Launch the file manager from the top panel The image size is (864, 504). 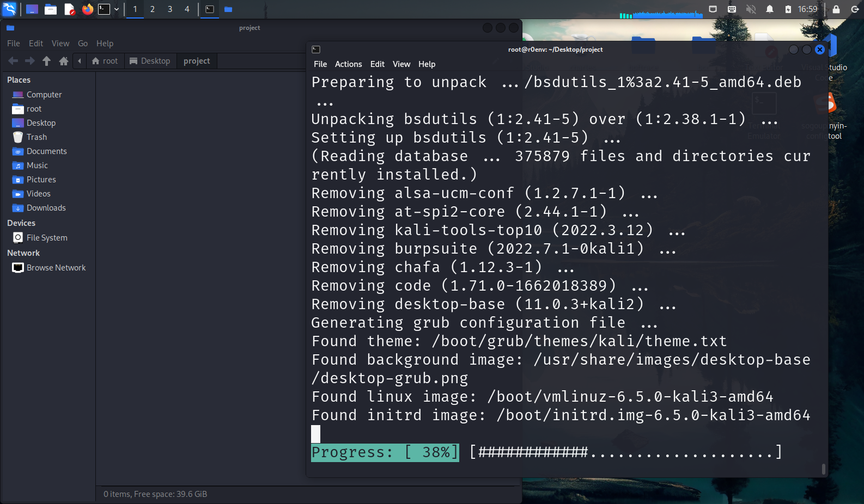click(51, 9)
